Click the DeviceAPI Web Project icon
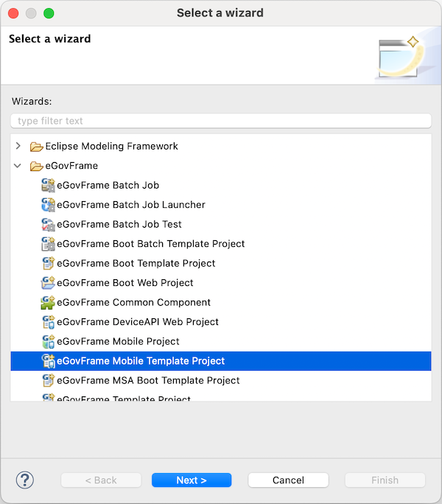442x504 pixels. click(48, 322)
